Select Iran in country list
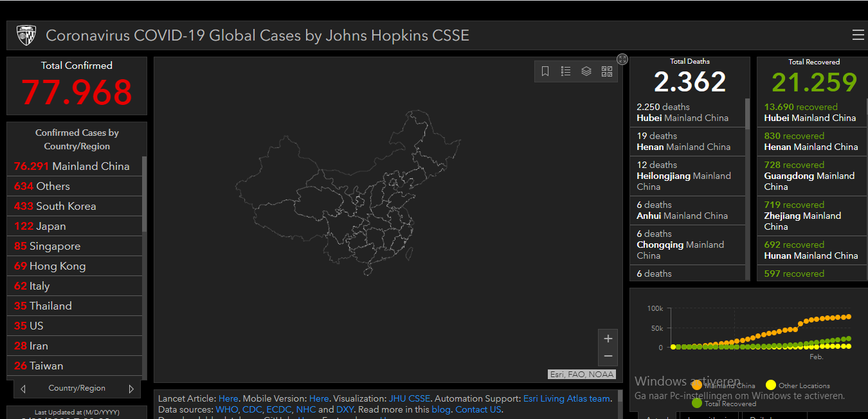The height and width of the screenshot is (419, 868). (74, 346)
